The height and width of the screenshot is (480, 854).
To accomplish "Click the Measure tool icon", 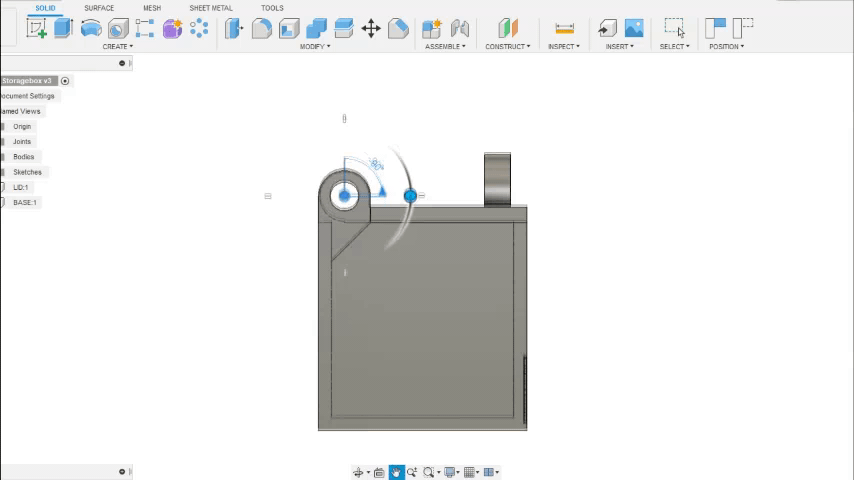I will coord(564,28).
